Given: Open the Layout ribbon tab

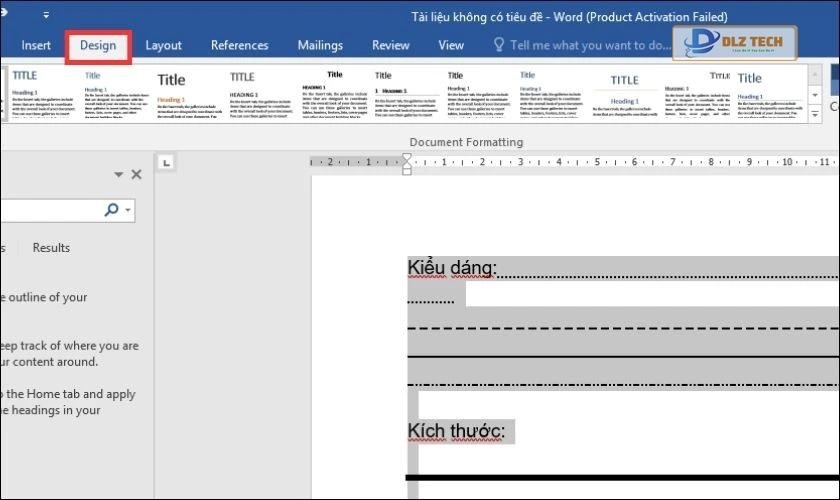Looking at the screenshot, I should [163, 45].
